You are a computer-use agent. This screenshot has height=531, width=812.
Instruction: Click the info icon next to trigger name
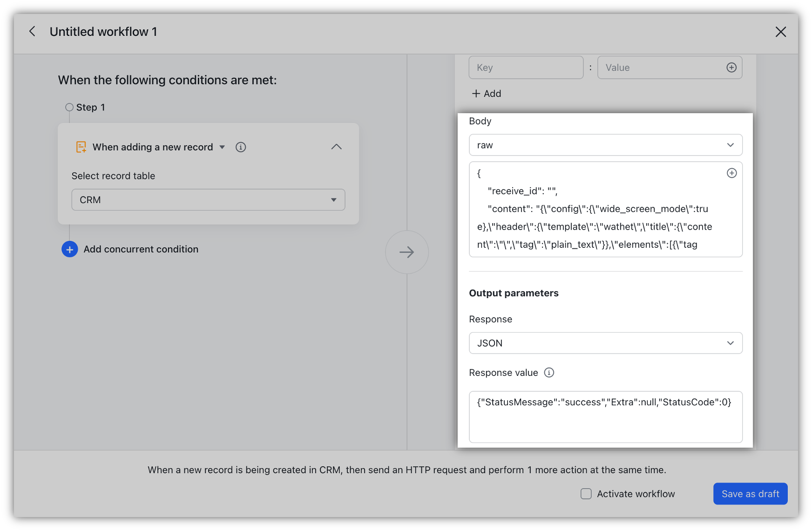tap(241, 147)
